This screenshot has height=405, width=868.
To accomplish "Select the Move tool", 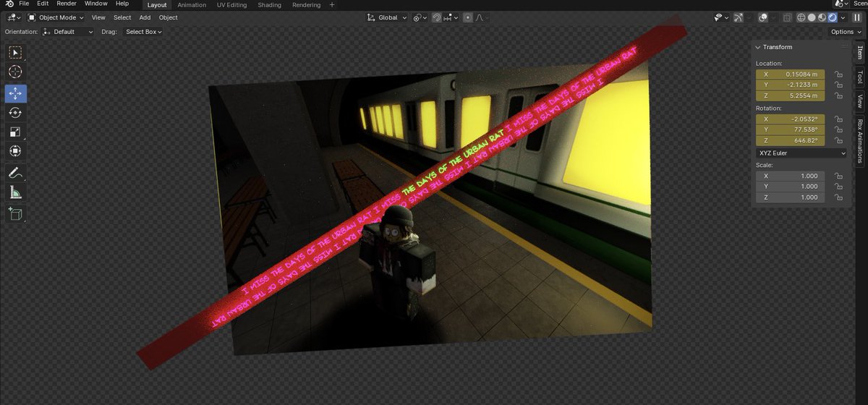I will point(15,93).
